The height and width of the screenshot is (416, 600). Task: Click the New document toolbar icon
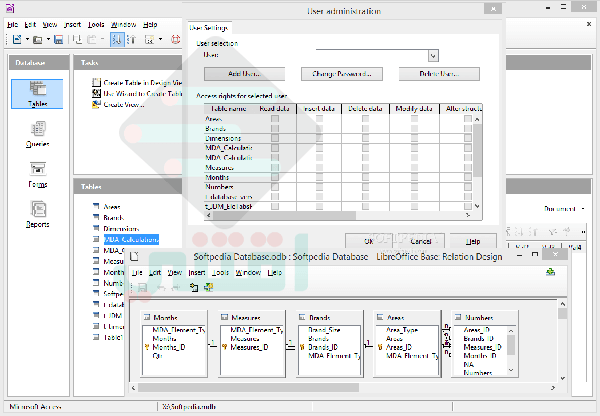[17, 39]
